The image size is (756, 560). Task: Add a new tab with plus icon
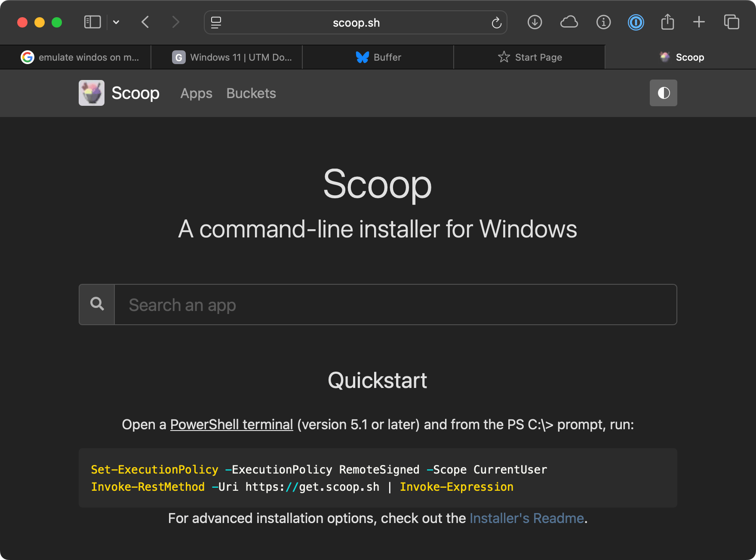(699, 22)
